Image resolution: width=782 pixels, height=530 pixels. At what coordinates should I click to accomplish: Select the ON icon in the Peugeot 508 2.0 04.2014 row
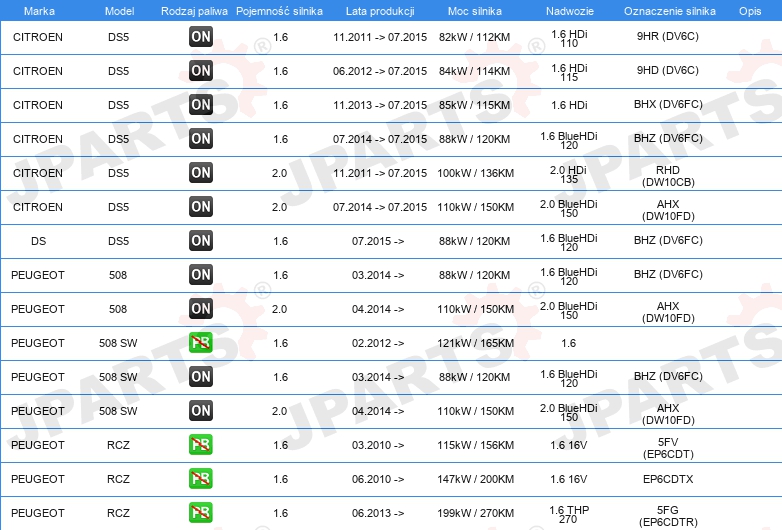click(201, 308)
